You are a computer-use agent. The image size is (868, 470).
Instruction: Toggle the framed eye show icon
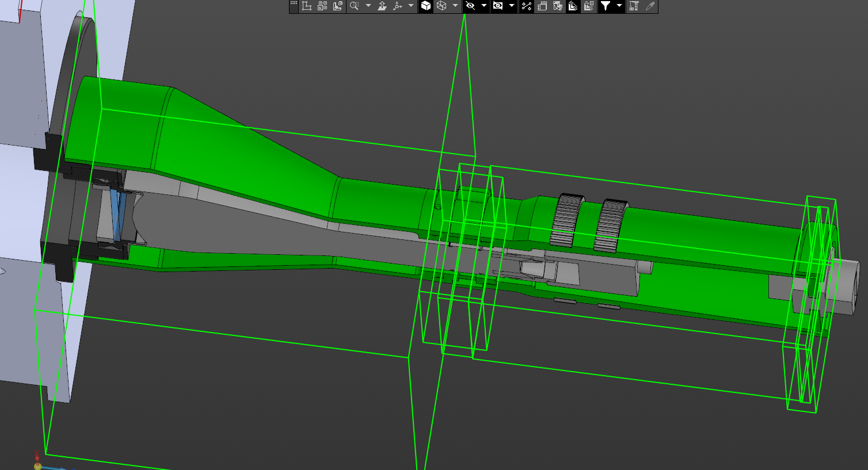pos(498,6)
